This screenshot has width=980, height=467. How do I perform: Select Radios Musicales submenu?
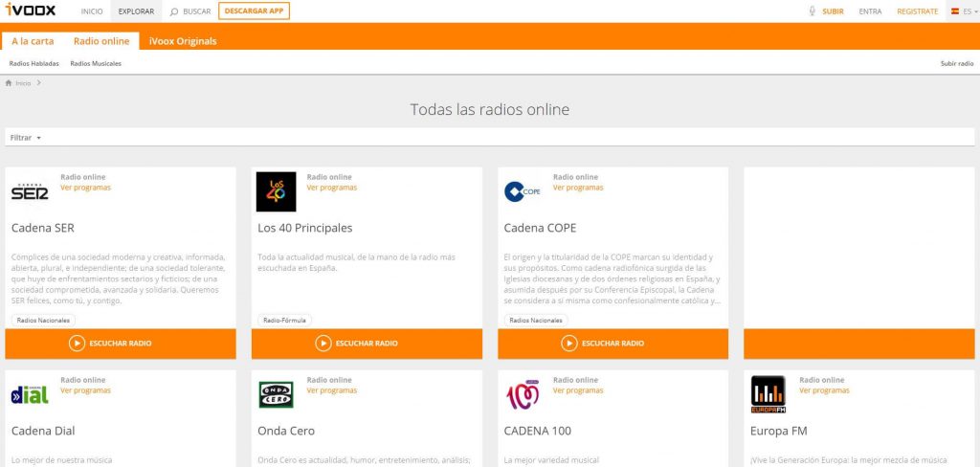point(96,64)
